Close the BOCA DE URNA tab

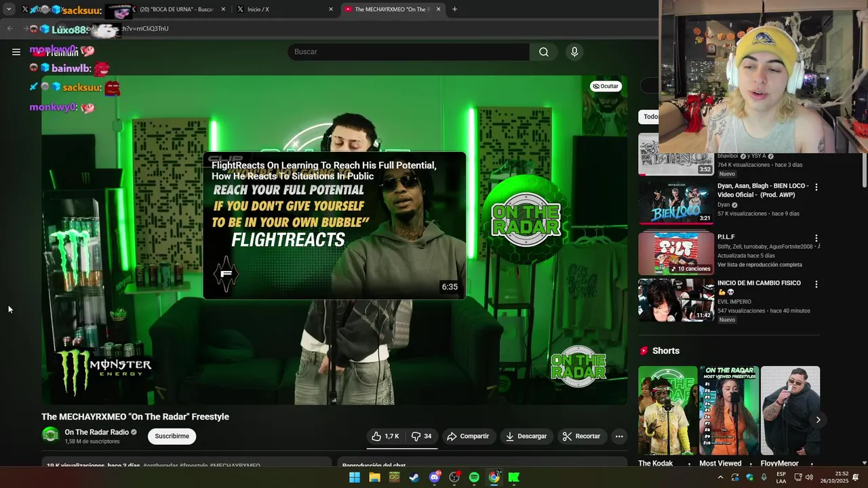pyautogui.click(x=223, y=9)
